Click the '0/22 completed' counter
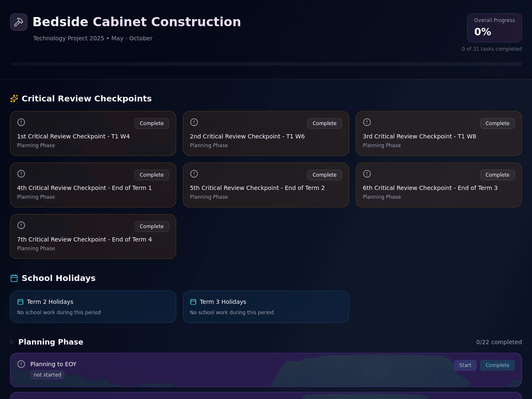Viewport: 532px width, 399px height. click(x=499, y=342)
